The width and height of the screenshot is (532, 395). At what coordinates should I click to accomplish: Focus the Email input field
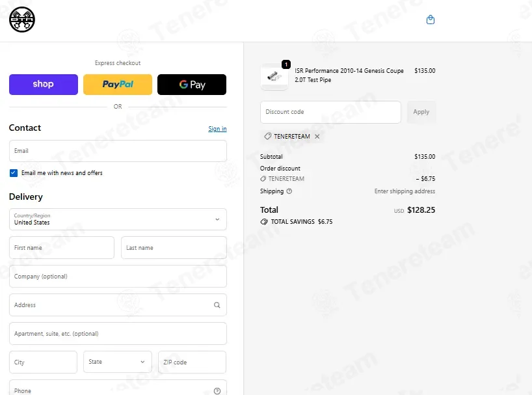[118, 151]
